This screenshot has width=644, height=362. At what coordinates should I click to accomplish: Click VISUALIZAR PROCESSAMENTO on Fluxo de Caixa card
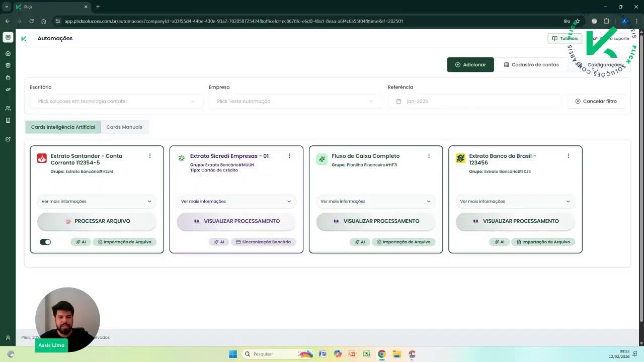(x=375, y=221)
